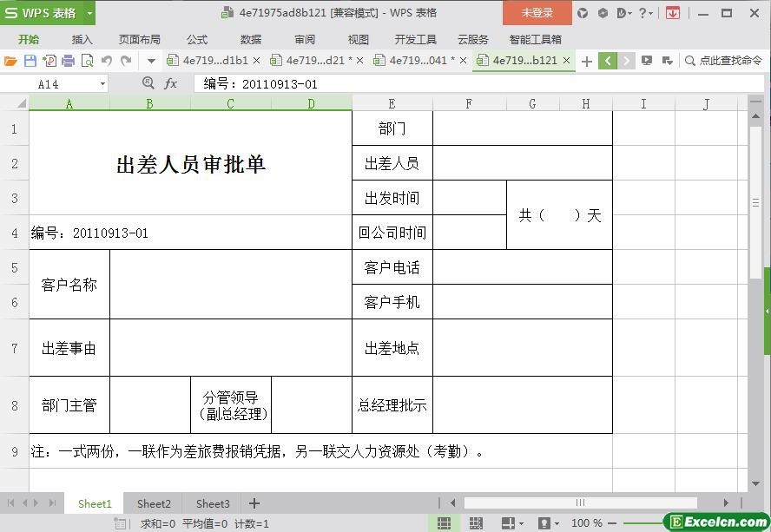Expand the Name Box dropdown
771x532 pixels.
pyautogui.click(x=102, y=84)
